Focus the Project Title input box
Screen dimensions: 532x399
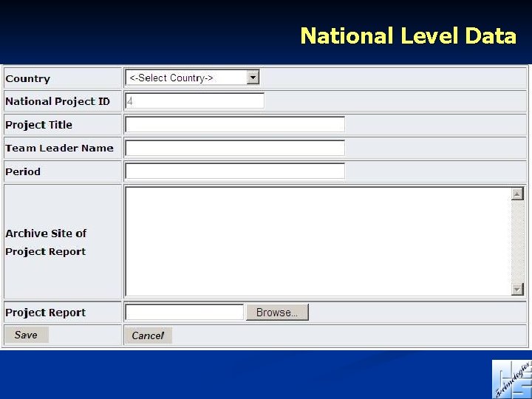(235, 125)
